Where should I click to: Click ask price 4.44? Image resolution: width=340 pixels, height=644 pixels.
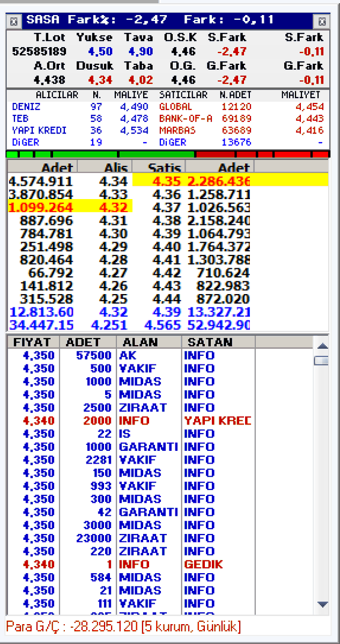point(167,299)
